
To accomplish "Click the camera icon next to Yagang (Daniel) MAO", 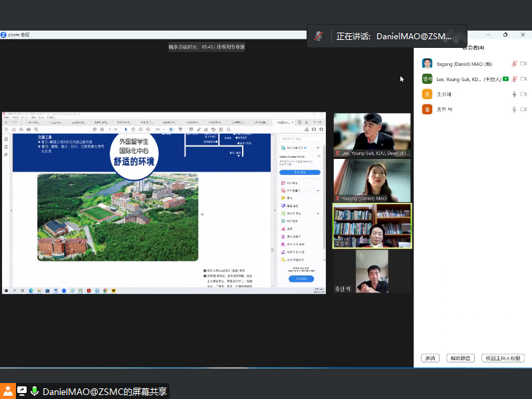I will tap(524, 64).
